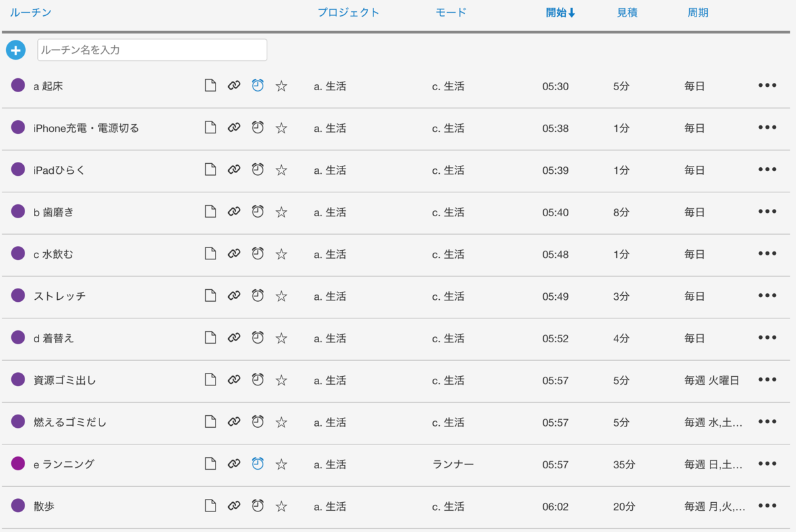The width and height of the screenshot is (796, 532).
Task: Star the d 着替え routine
Action: [281, 338]
